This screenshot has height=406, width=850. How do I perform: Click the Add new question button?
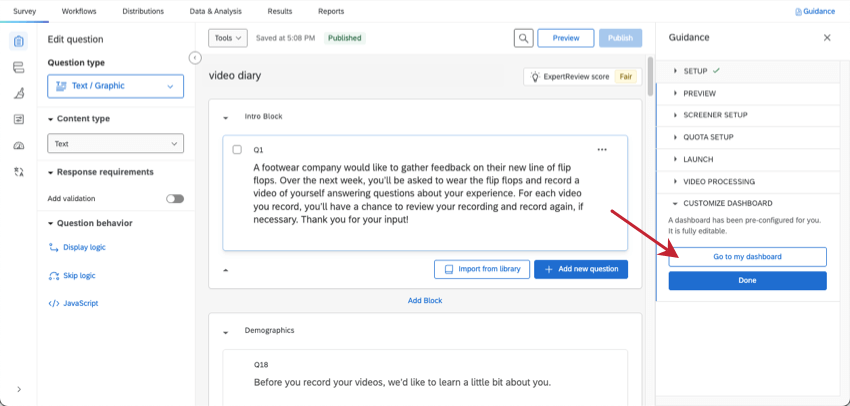point(581,269)
